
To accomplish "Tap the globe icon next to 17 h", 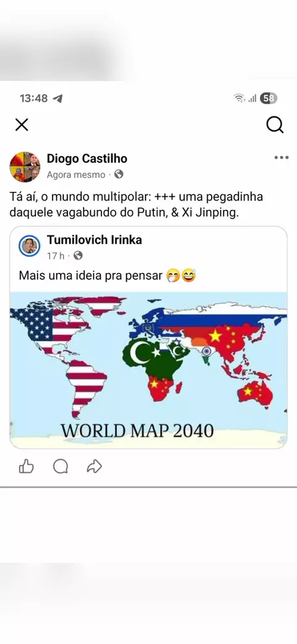I will tap(78, 256).
